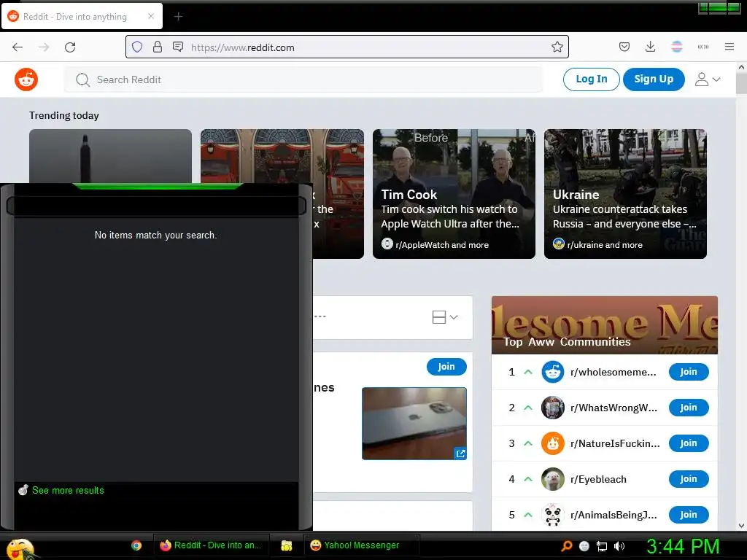The height and width of the screenshot is (560, 747).
Task: Click the page scrollbar down arrow
Action: pyautogui.click(x=741, y=526)
